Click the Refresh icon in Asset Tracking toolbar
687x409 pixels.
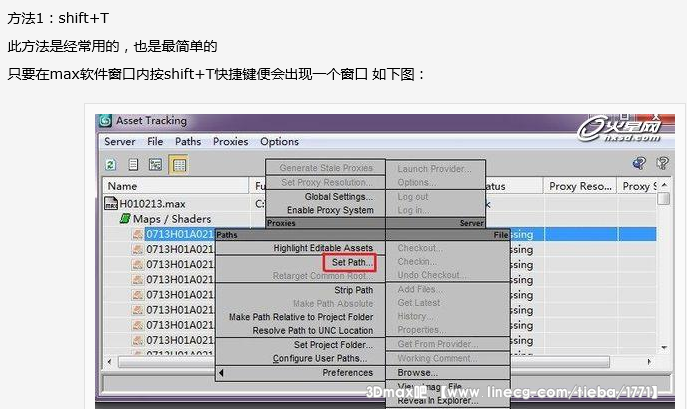110,165
